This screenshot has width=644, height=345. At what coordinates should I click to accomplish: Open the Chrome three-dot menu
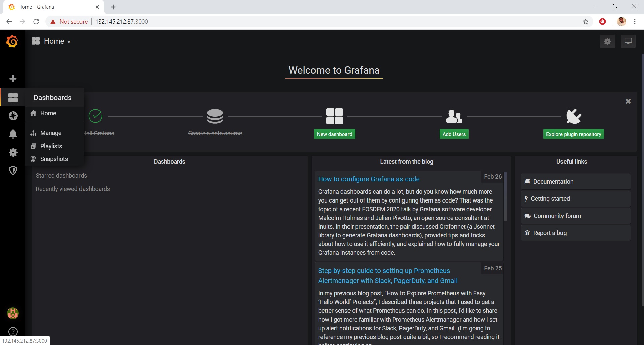[635, 22]
